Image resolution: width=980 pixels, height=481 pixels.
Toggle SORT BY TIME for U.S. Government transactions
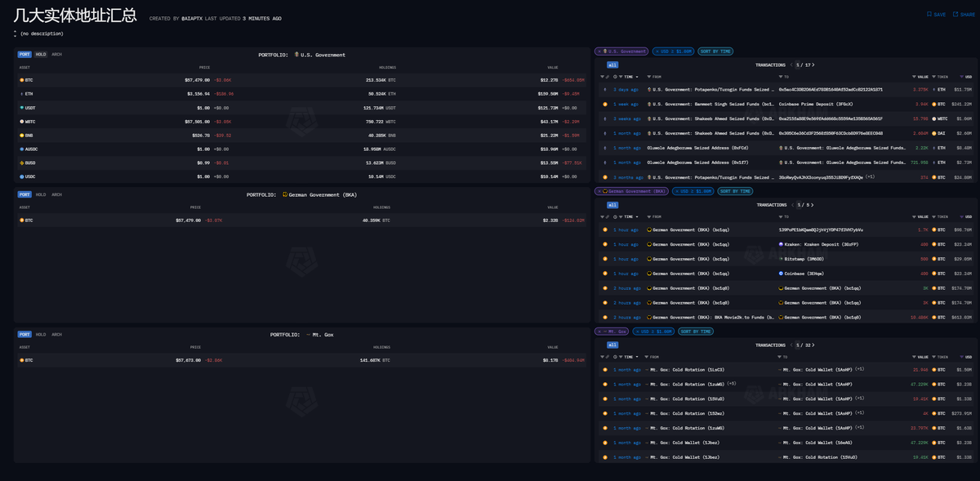pos(716,51)
